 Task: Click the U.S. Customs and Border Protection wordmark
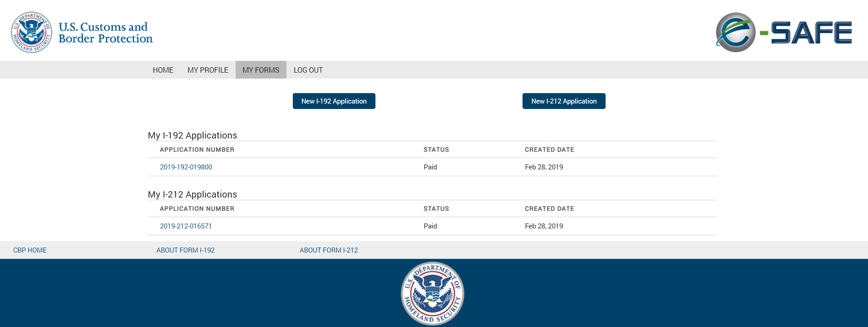[x=105, y=33]
